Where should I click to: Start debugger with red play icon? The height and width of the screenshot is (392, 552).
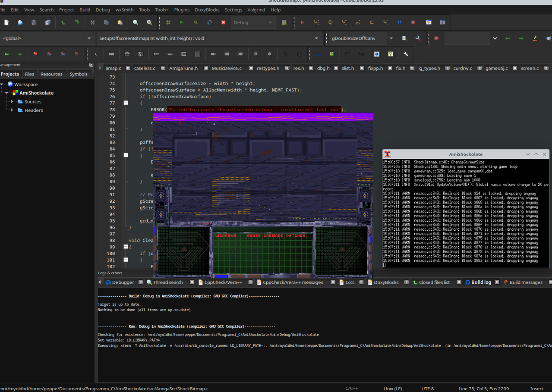[302, 22]
